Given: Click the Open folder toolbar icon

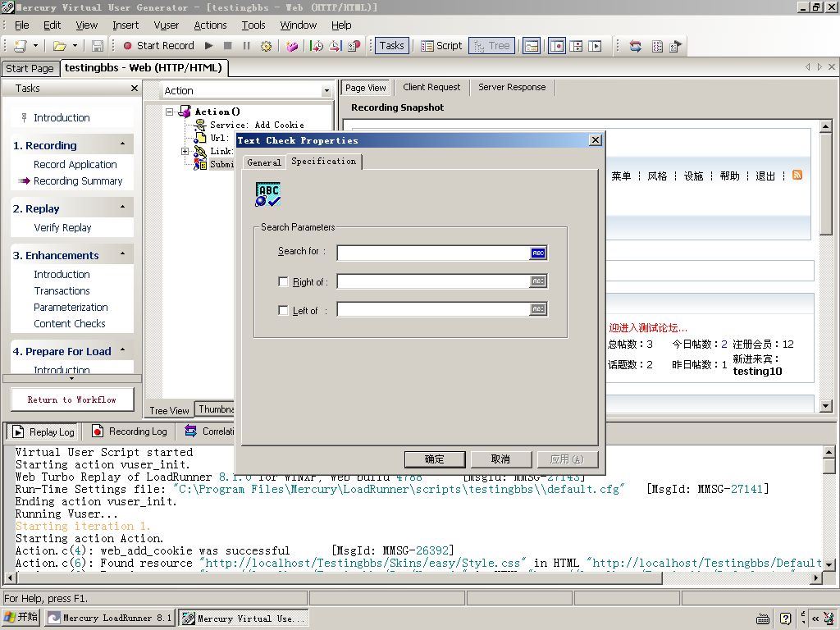Looking at the screenshot, I should tap(59, 46).
